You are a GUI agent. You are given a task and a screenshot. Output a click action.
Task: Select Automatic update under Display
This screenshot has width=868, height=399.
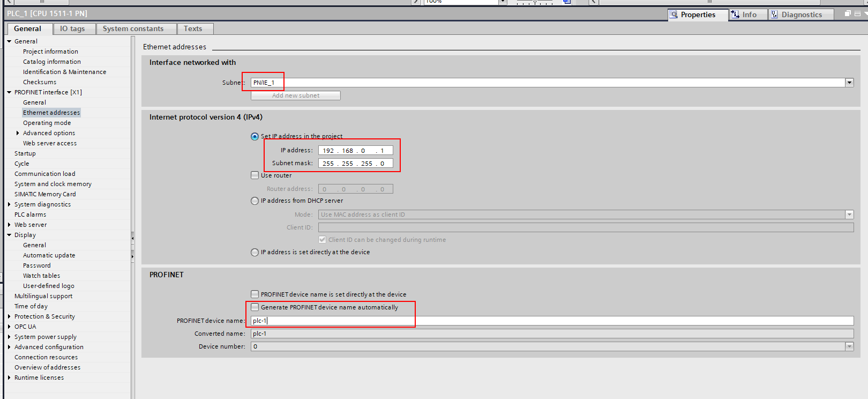[x=49, y=255]
